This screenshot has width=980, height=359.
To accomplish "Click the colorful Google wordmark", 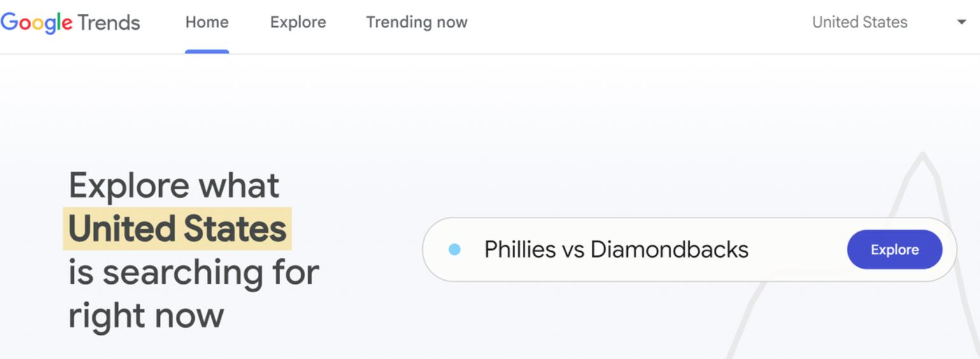I will pyautogui.click(x=36, y=22).
